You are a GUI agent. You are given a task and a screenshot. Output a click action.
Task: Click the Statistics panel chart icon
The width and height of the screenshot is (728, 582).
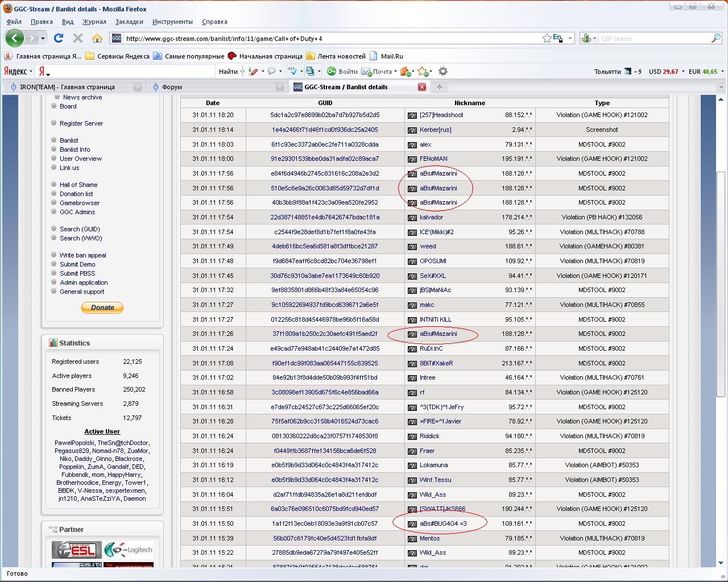click(x=53, y=343)
